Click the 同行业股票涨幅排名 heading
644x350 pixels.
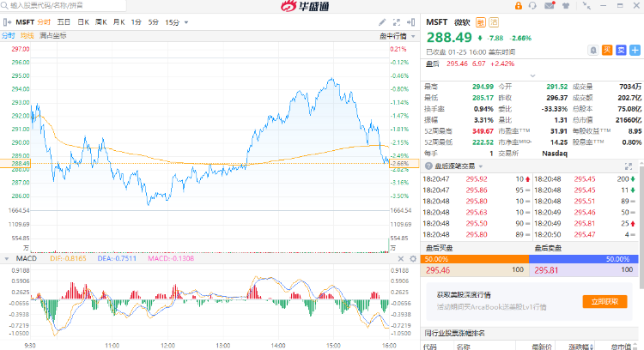(x=454, y=333)
